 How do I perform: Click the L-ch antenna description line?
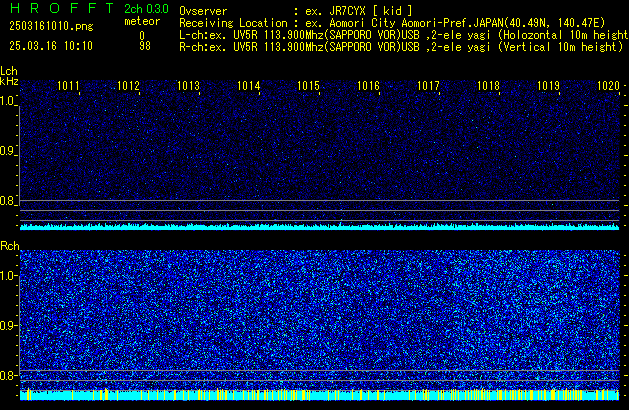[404, 35]
